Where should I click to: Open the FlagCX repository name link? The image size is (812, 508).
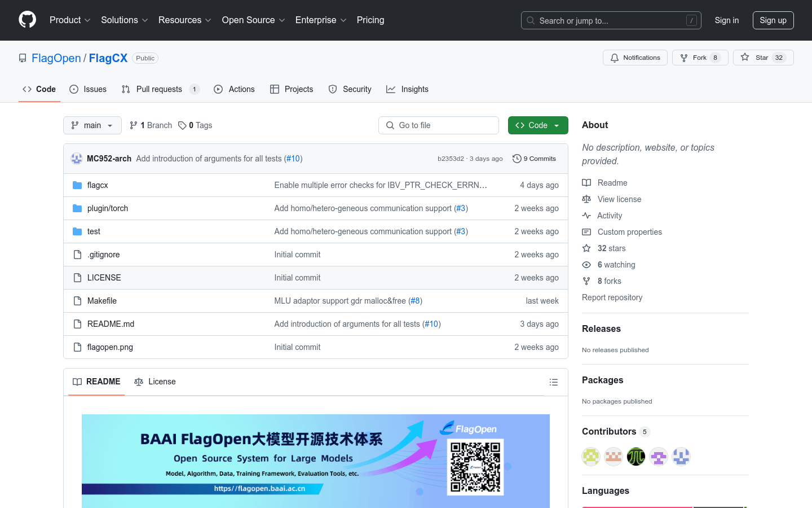108,58
